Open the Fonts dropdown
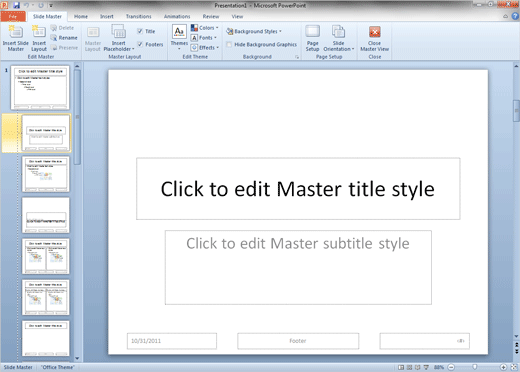Screen dimensions: 520x372 coord(204,38)
